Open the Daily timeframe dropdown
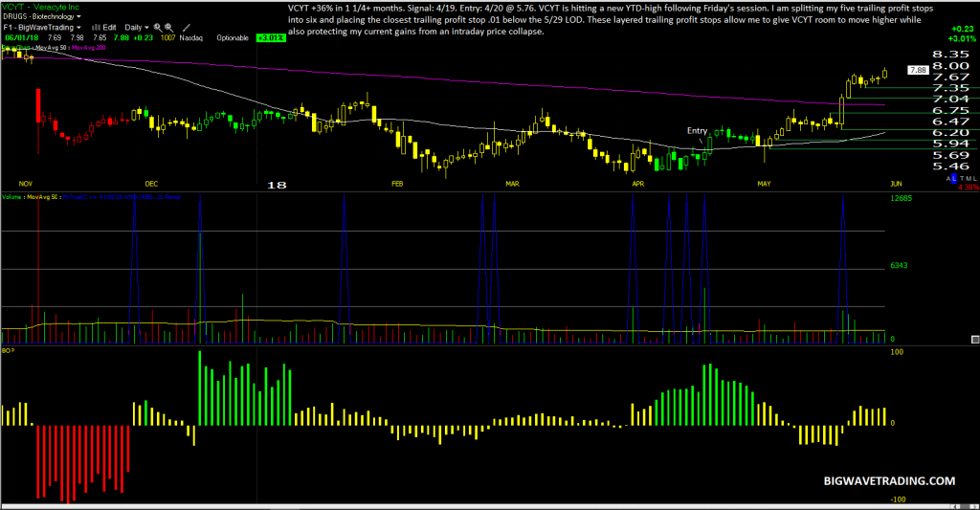The image size is (980, 510). click(x=136, y=28)
